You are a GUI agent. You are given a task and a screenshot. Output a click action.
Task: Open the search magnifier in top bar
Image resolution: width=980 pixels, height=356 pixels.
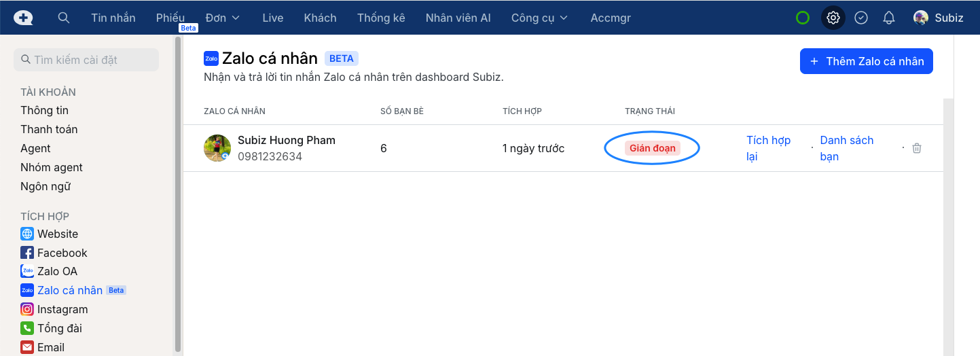64,18
